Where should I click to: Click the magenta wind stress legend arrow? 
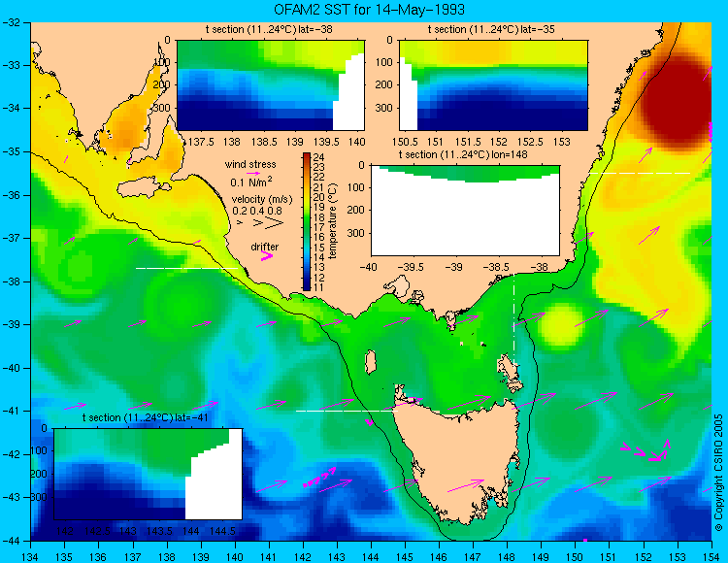tap(253, 174)
